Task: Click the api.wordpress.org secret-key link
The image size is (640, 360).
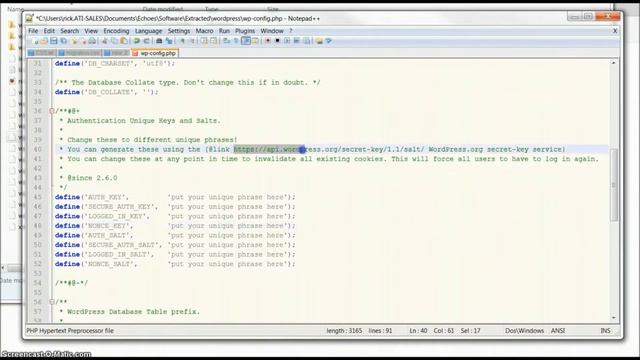Action: (329, 149)
